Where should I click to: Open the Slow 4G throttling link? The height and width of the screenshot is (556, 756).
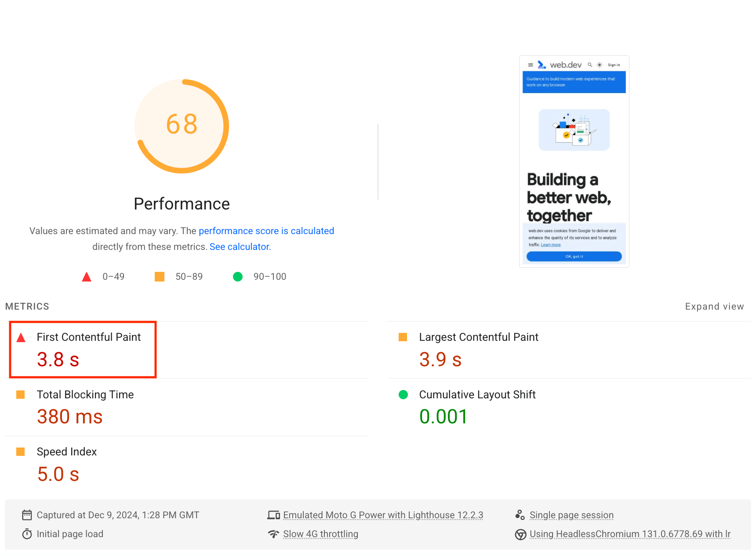pos(320,534)
